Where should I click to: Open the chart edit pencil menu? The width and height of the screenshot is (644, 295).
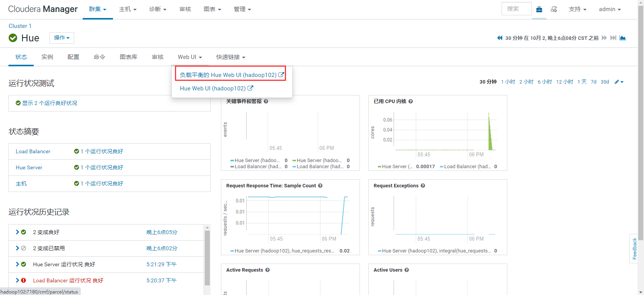pyautogui.click(x=619, y=82)
